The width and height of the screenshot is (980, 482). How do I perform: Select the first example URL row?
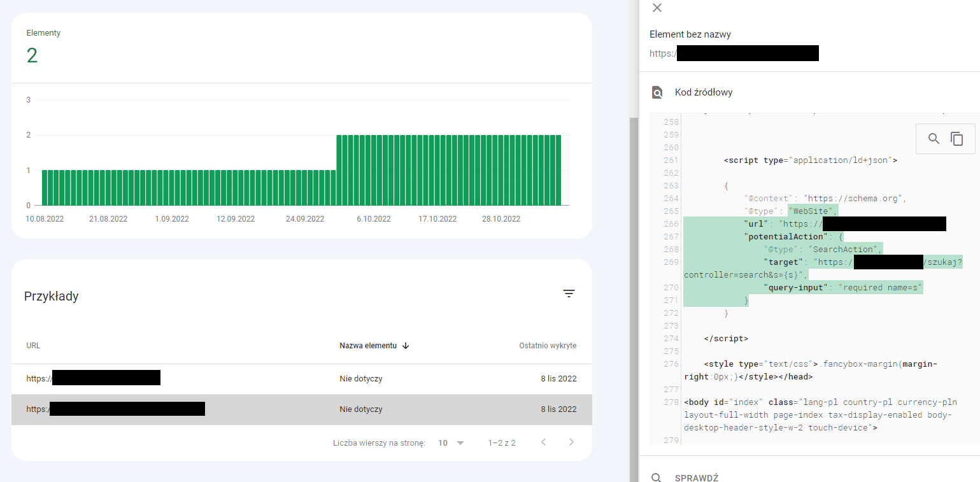click(x=302, y=379)
